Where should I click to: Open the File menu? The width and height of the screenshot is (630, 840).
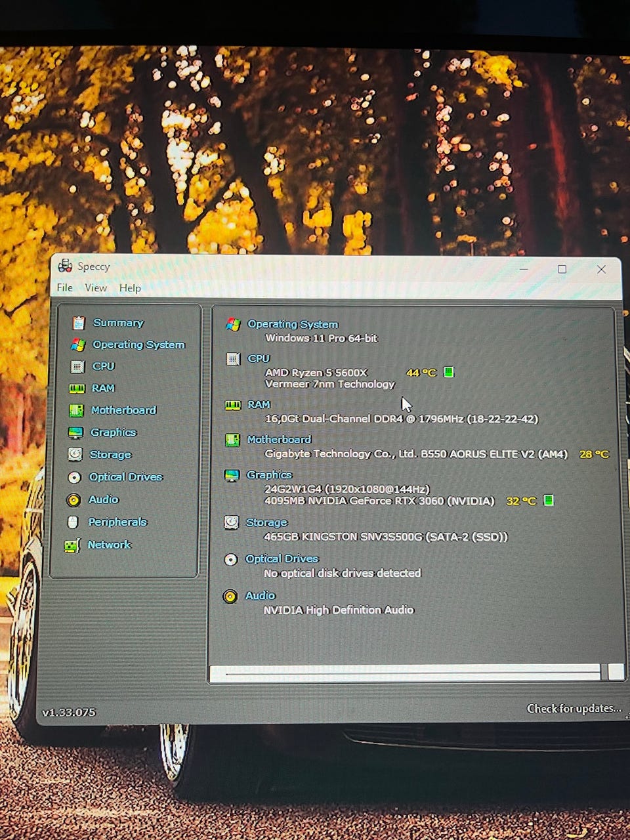point(64,287)
